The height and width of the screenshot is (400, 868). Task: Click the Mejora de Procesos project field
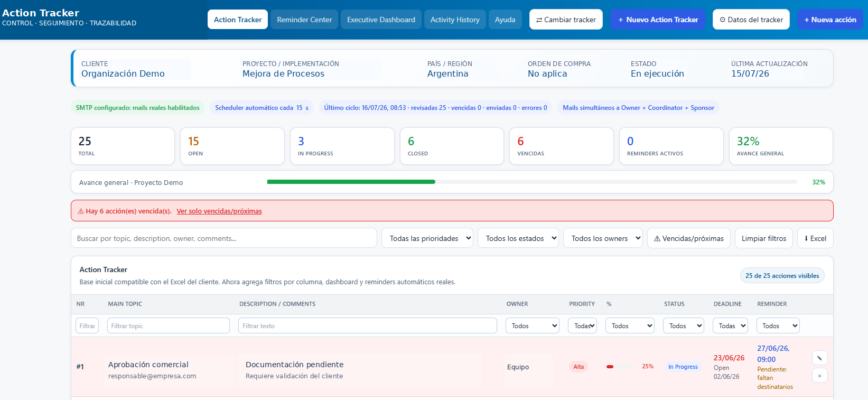tap(284, 73)
